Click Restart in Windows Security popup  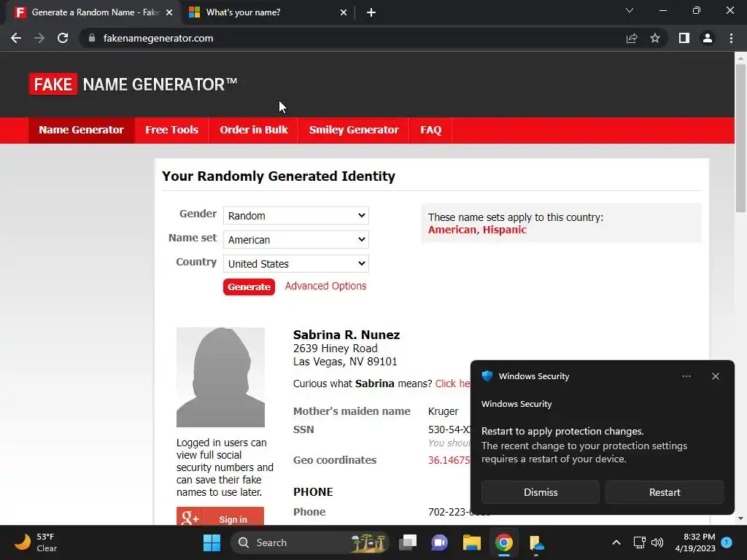click(x=665, y=492)
